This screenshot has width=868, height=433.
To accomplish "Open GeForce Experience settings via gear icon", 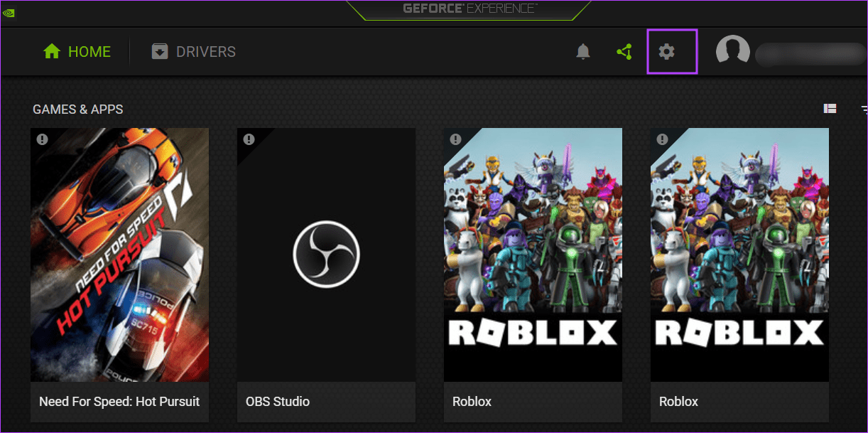I will pos(666,51).
